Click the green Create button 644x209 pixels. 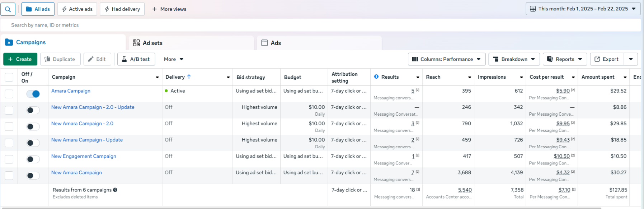(x=20, y=59)
